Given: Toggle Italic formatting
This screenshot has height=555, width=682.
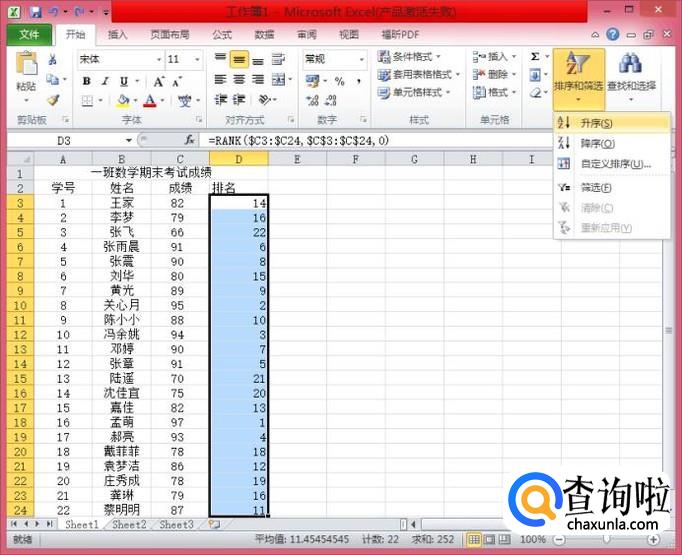Looking at the screenshot, I should pyautogui.click(x=105, y=81).
